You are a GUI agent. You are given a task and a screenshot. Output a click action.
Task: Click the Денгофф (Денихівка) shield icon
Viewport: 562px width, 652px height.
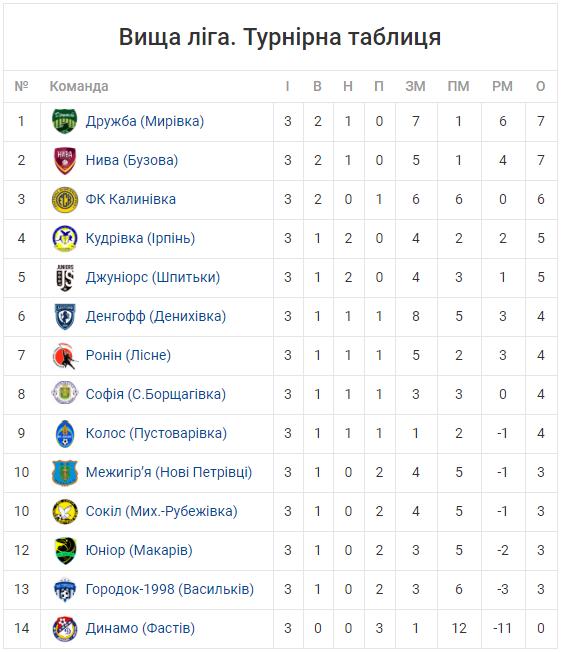[65, 316]
